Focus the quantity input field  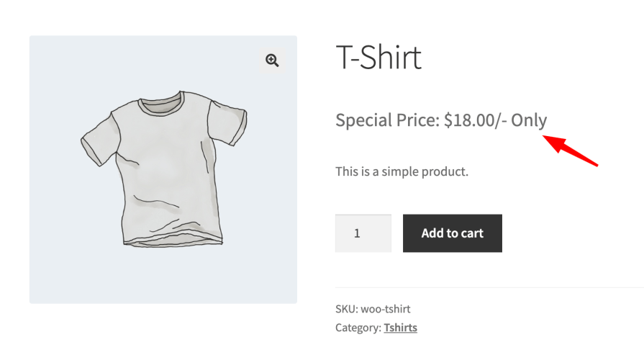[x=363, y=233]
